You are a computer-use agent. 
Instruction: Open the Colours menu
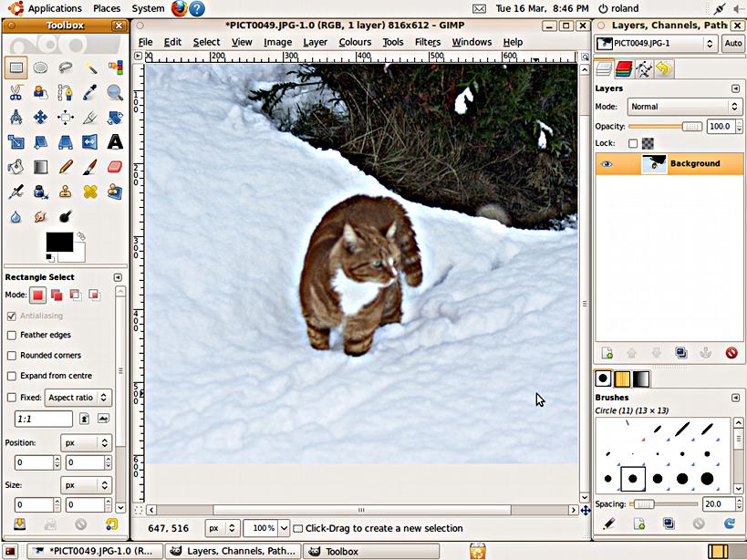[355, 42]
